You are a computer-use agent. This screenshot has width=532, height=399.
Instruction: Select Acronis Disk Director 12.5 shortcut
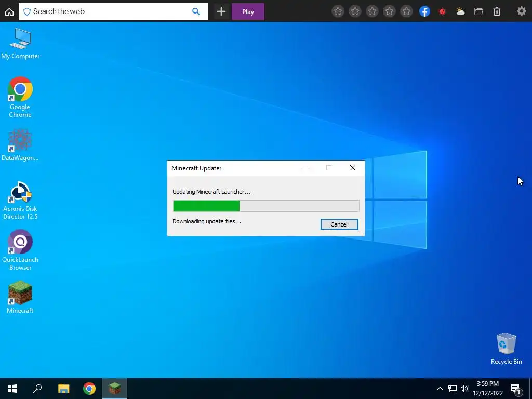point(20,200)
